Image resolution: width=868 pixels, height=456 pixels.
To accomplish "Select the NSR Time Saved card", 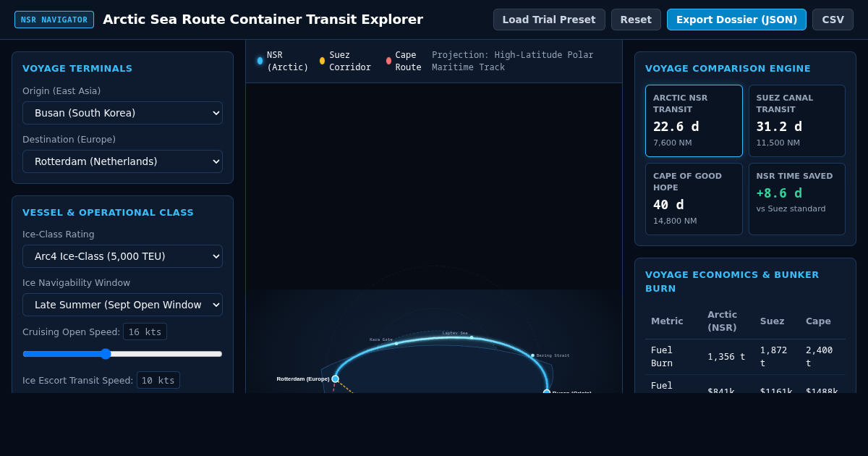I will click(797, 199).
